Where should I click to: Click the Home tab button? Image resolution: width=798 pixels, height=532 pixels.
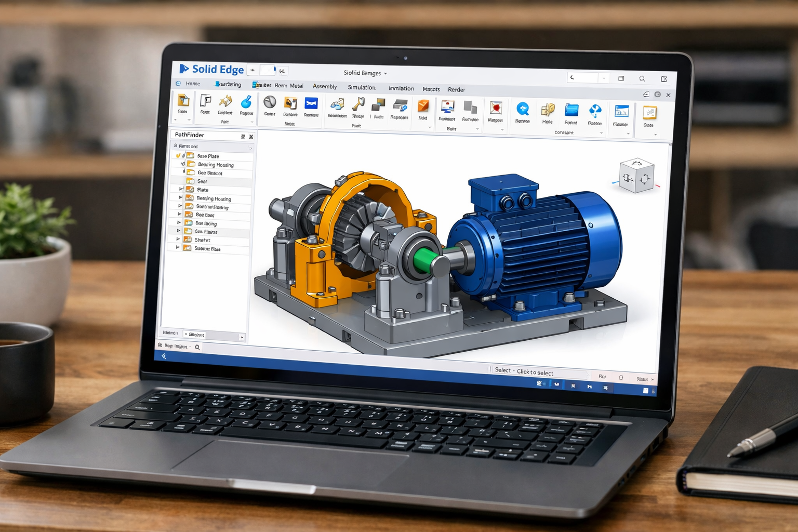click(x=193, y=84)
